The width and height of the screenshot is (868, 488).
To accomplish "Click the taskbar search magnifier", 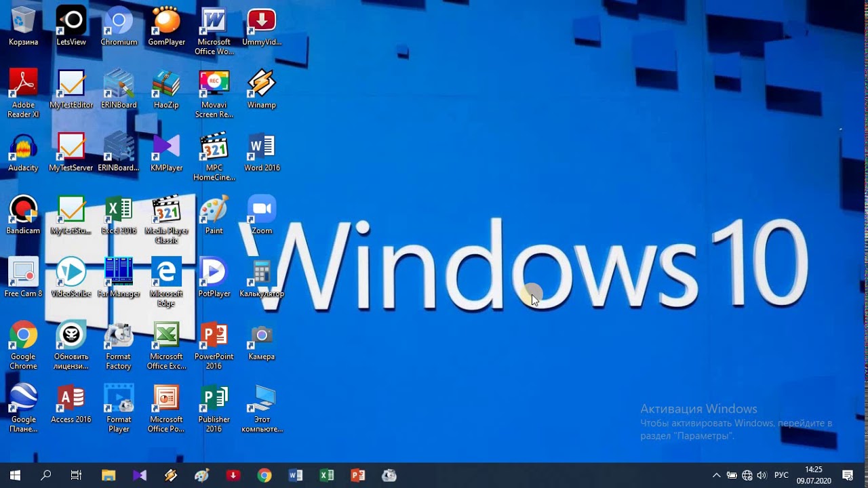I will [x=45, y=475].
